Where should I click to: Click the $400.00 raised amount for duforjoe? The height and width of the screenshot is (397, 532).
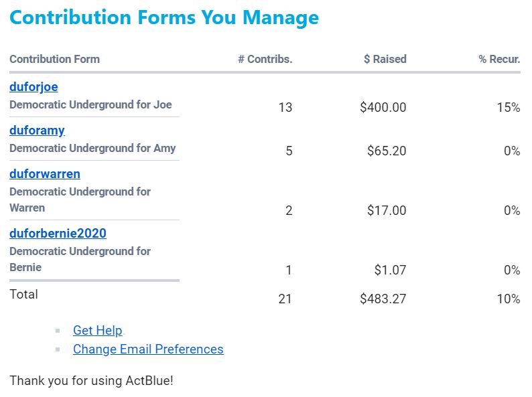383,107
